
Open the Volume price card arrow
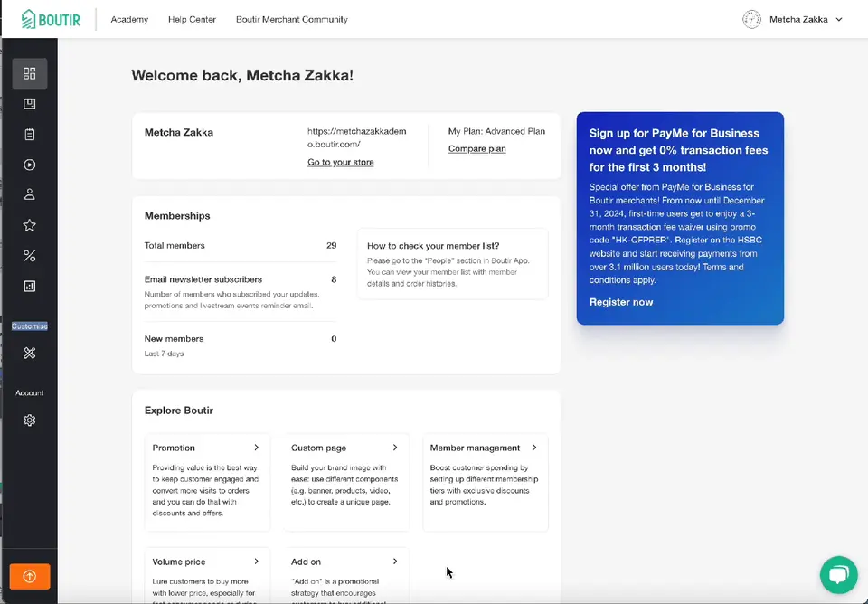tap(256, 562)
